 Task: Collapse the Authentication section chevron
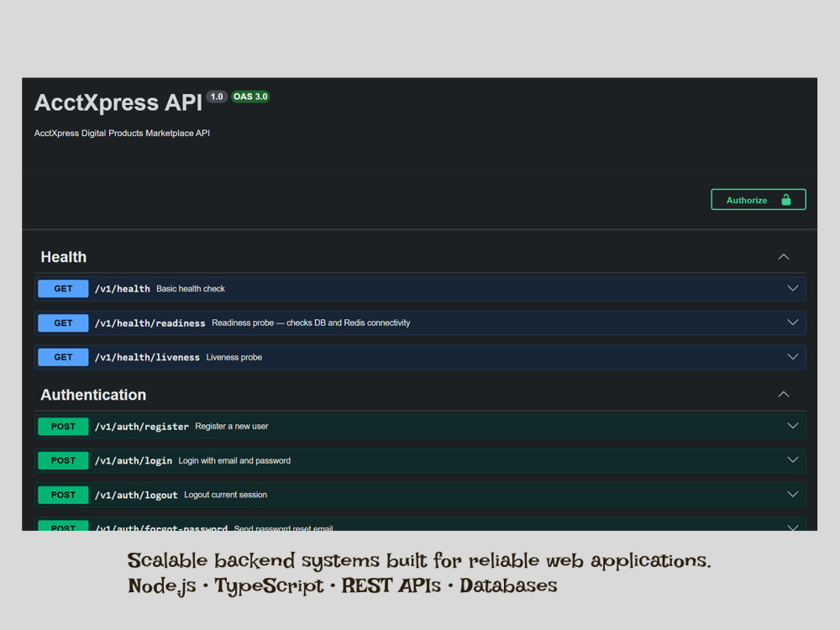point(783,395)
